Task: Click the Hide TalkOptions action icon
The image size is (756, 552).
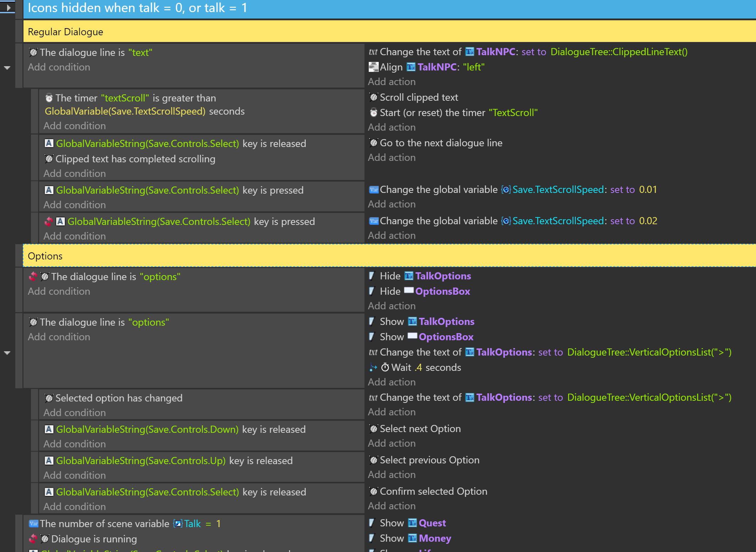Action: 372,276
